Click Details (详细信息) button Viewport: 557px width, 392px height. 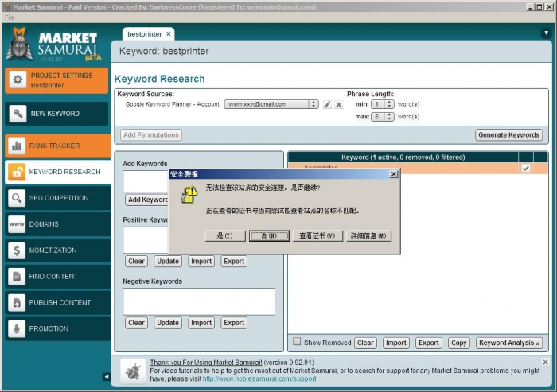pyautogui.click(x=368, y=236)
